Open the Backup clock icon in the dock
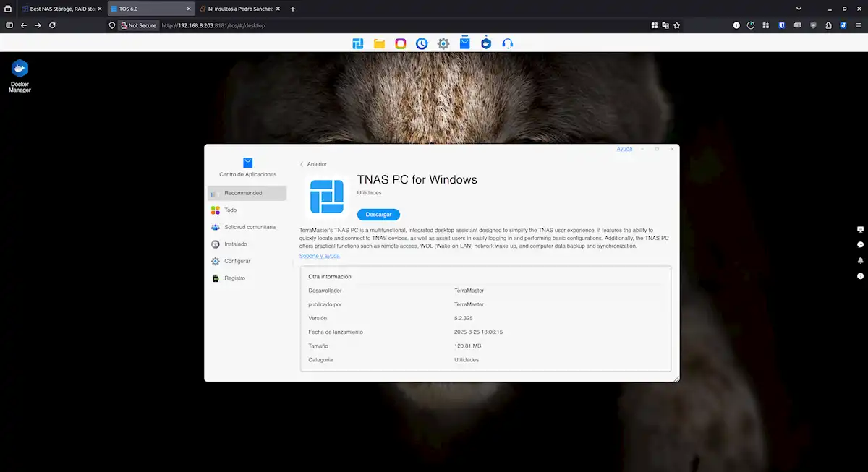This screenshot has height=472, width=868. pyautogui.click(x=422, y=43)
